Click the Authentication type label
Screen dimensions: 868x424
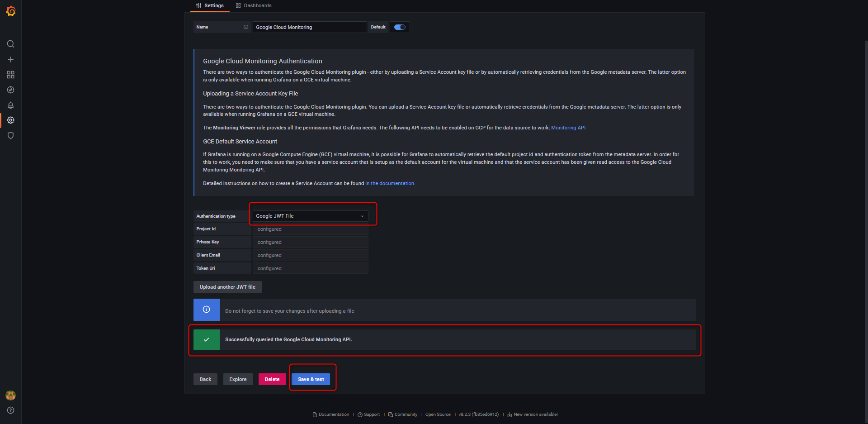click(x=216, y=216)
